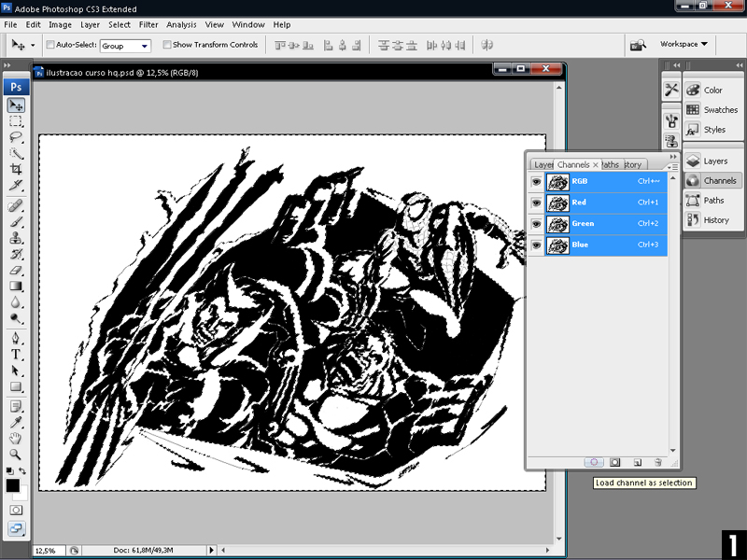This screenshot has width=747, height=560.
Task: Click Load channel as selection icon
Action: pyautogui.click(x=594, y=462)
